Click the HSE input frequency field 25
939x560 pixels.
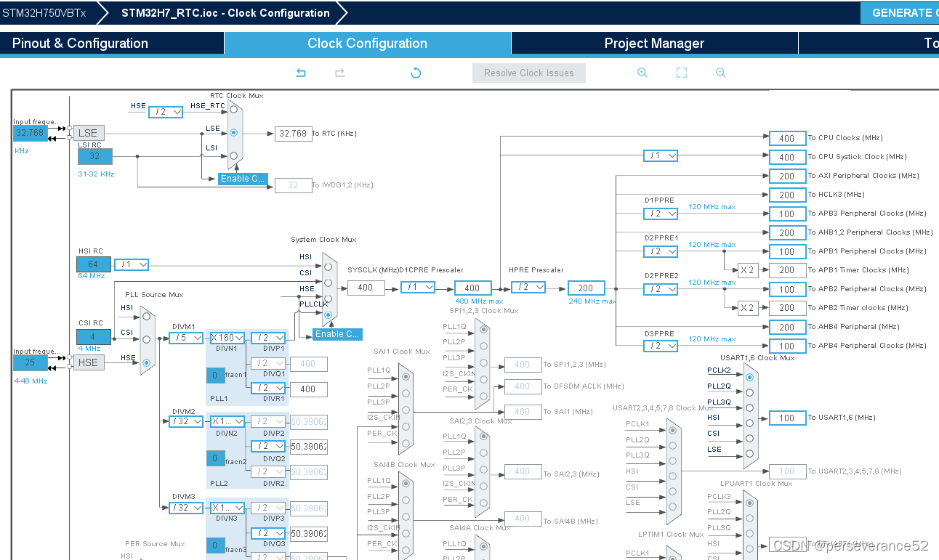pos(31,362)
